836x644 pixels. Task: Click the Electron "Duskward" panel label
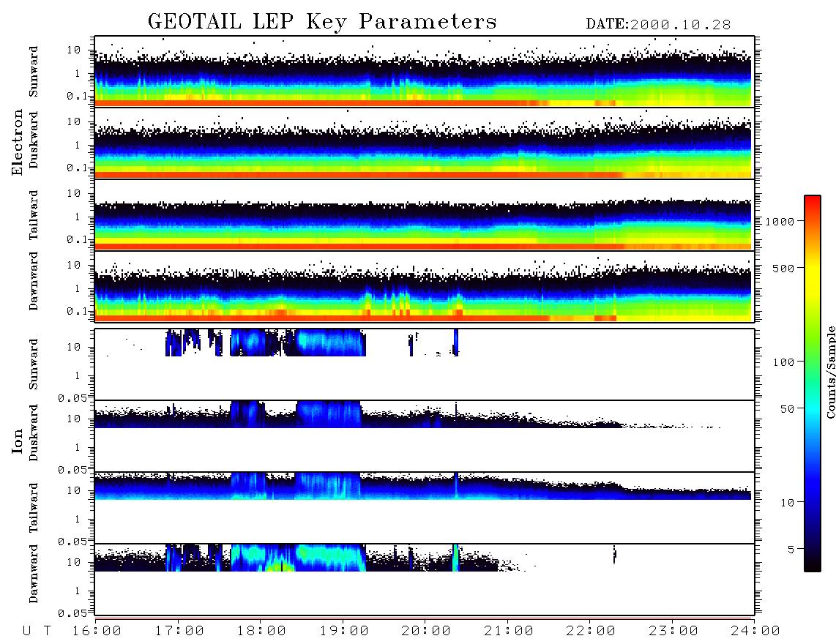coord(34,140)
